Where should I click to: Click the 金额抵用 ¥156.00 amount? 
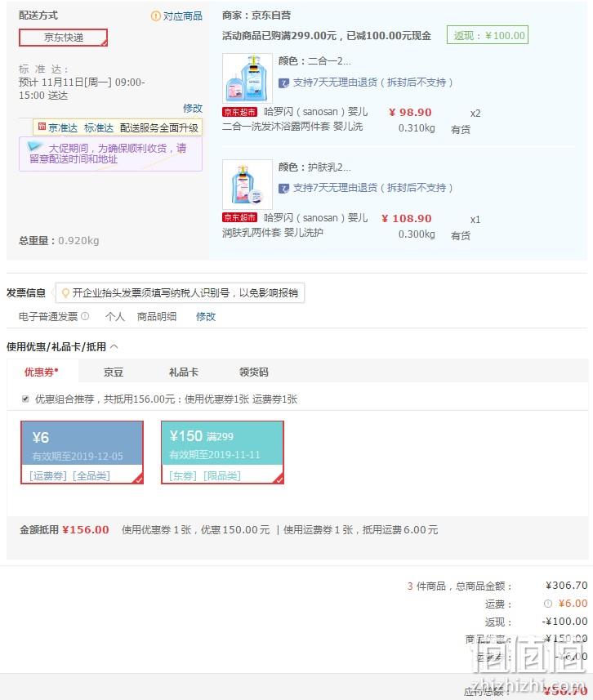click(86, 530)
